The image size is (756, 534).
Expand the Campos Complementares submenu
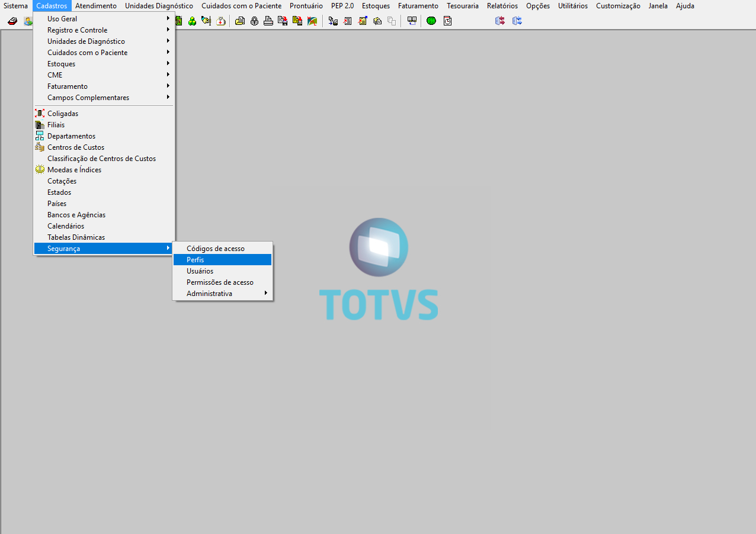click(x=104, y=98)
